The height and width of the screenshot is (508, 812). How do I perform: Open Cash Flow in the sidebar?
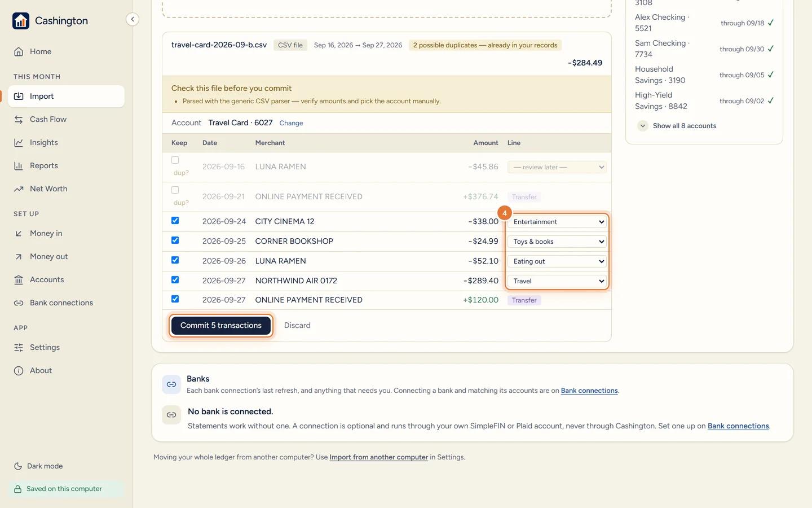coord(67,119)
